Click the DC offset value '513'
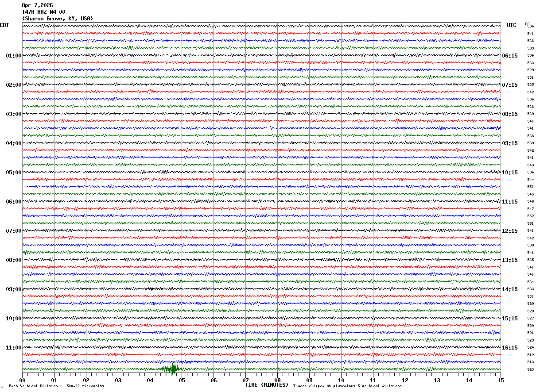This screenshot has height=392, width=536. tap(530, 362)
